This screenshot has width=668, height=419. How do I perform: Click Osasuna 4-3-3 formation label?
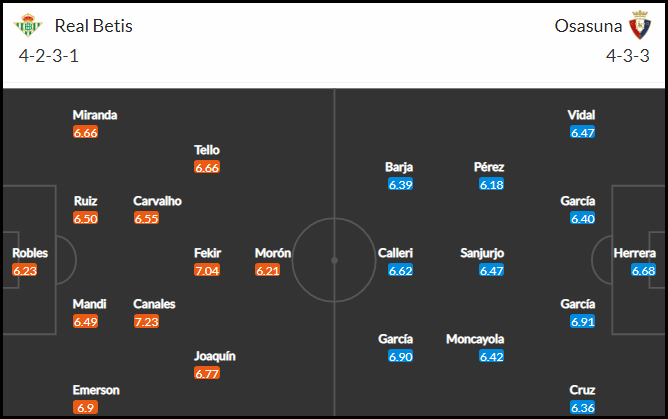(x=628, y=56)
